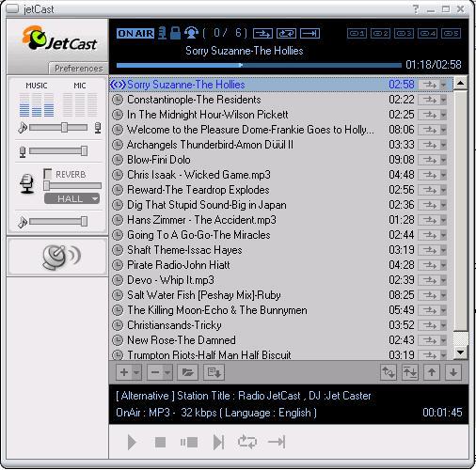
Task: Click the Stop button
Action: click(x=160, y=443)
